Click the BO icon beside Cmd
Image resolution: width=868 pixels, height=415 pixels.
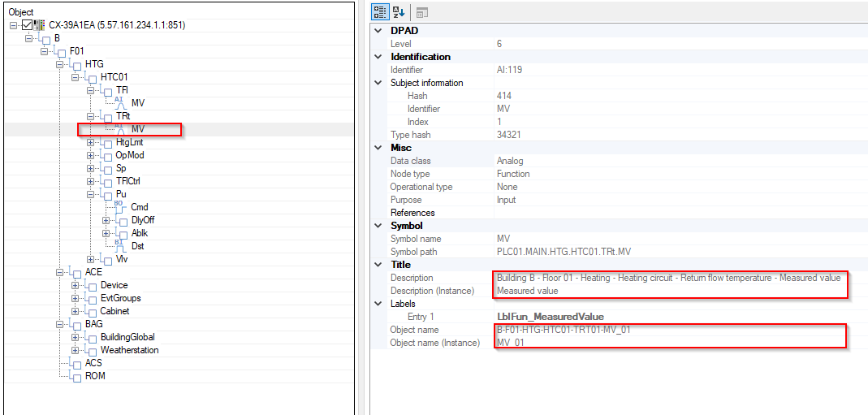[120, 206]
